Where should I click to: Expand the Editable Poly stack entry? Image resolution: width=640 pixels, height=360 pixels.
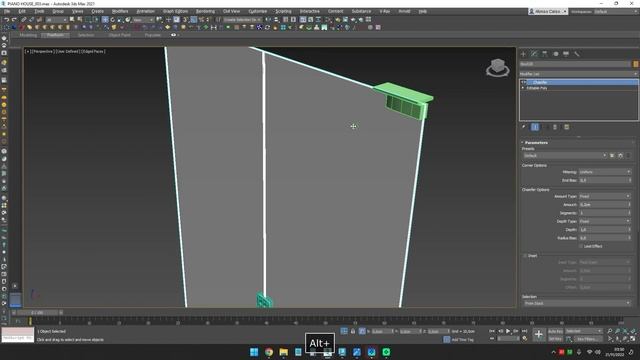(523, 88)
